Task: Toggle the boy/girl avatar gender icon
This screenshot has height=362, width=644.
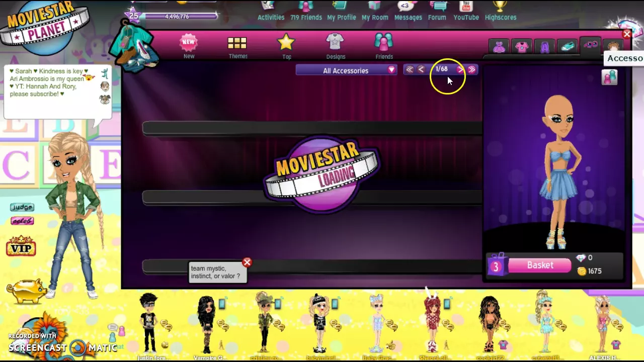Action: [609, 77]
